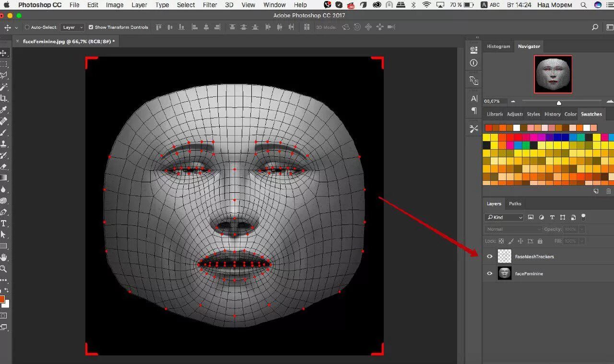Viewport: 614px width, 364px height.
Task: Pick the Eyedropper tool in the toolbar
Action: [x=4, y=110]
